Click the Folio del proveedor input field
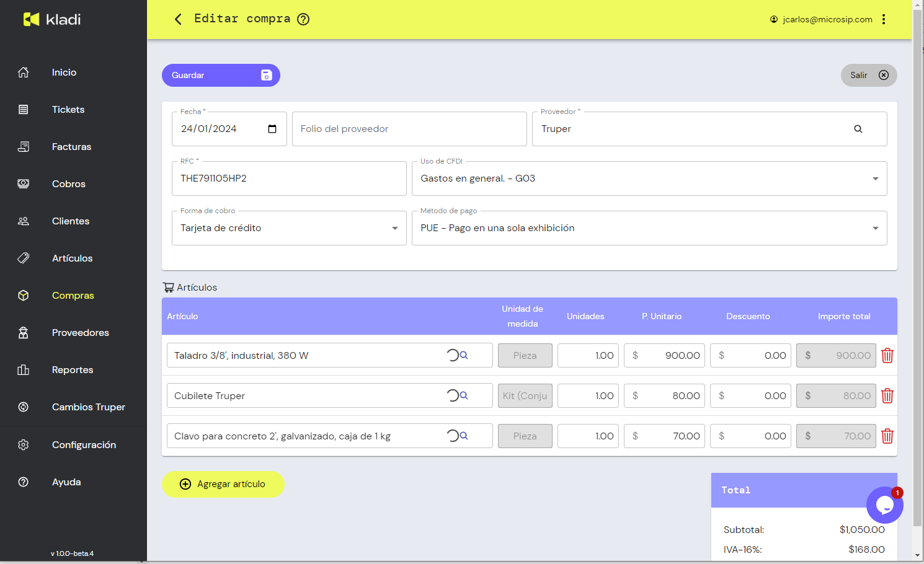The width and height of the screenshot is (924, 564). (409, 129)
